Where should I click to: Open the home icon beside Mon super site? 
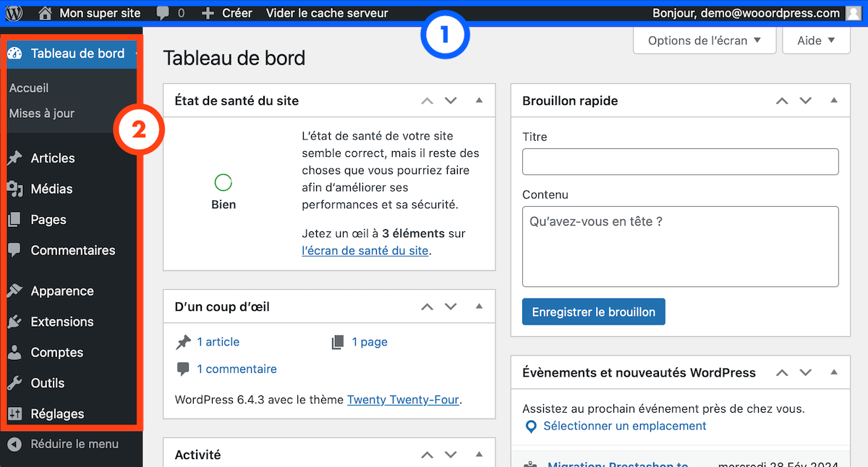click(x=45, y=13)
